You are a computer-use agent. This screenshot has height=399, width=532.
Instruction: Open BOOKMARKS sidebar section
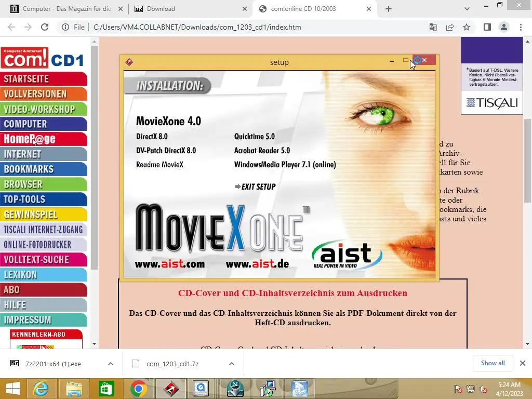click(44, 169)
